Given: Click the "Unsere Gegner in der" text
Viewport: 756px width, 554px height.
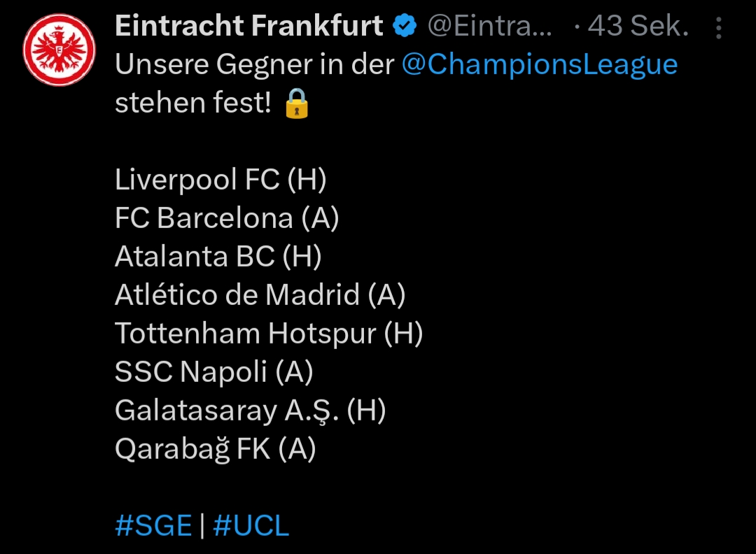Looking at the screenshot, I should pyautogui.click(x=255, y=65).
